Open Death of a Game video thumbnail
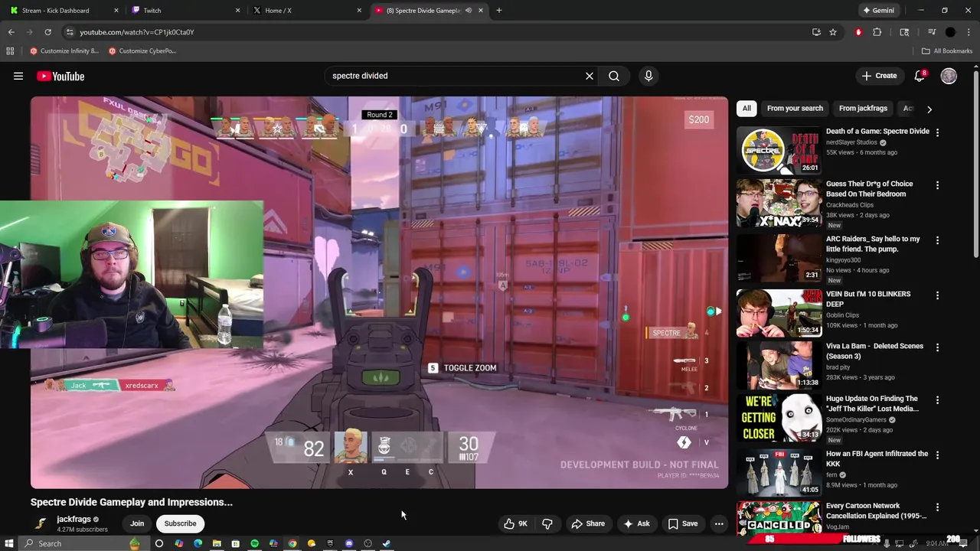 click(779, 150)
